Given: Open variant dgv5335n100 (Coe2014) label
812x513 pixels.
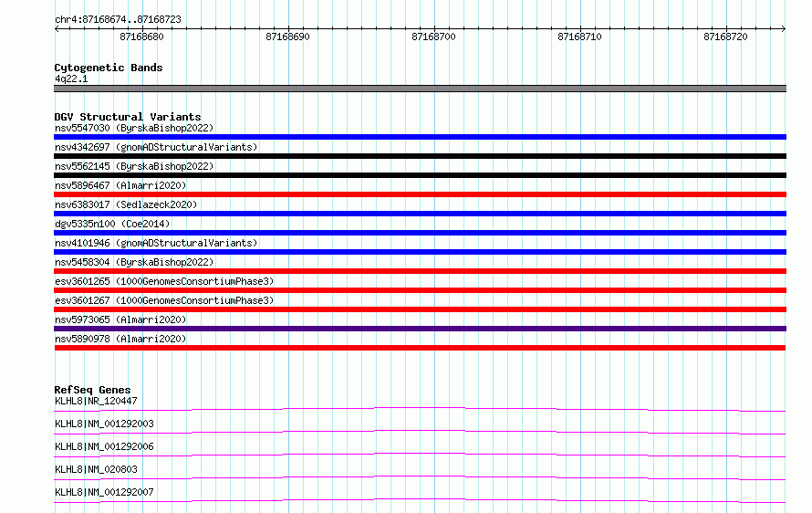Looking at the screenshot, I should pyautogui.click(x=112, y=224).
